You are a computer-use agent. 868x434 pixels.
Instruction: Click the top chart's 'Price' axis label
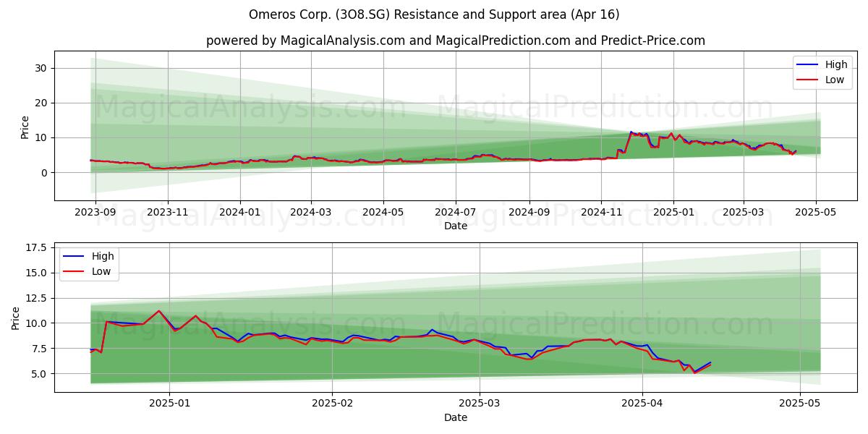pyautogui.click(x=25, y=127)
